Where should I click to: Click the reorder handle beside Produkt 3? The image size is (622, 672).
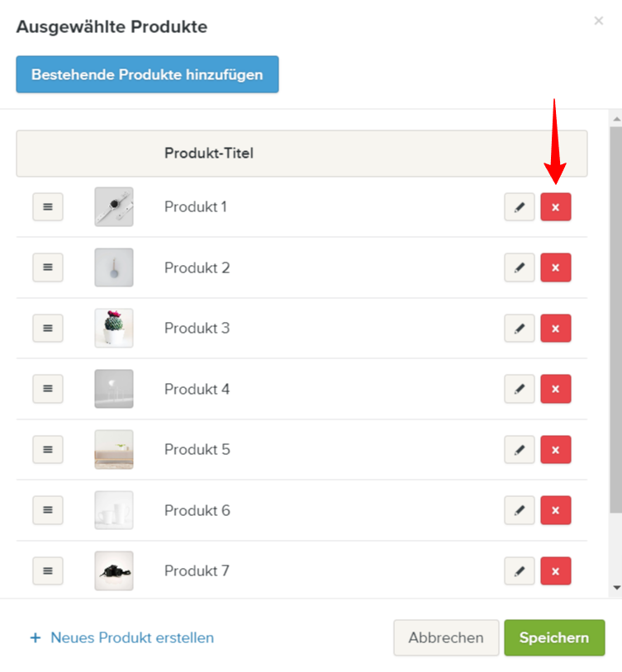point(48,329)
